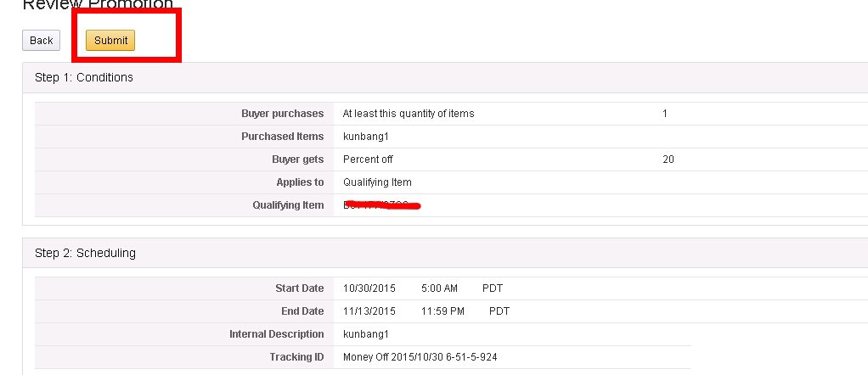This screenshot has width=868, height=375.
Task: Click the quantity value 1
Action: (665, 114)
